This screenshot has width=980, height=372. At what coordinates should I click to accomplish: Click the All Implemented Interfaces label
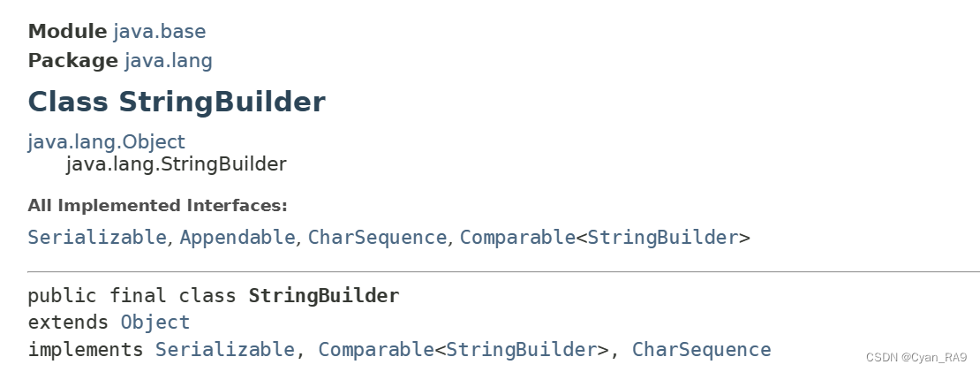click(157, 206)
